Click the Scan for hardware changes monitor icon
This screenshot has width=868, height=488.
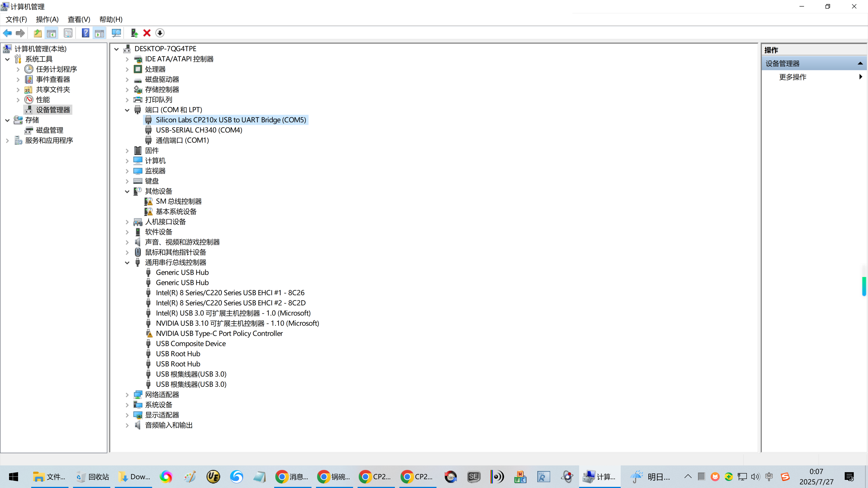coord(116,33)
